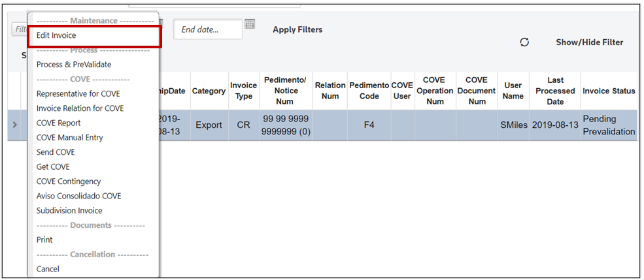Click Relation Num column header

click(x=330, y=91)
